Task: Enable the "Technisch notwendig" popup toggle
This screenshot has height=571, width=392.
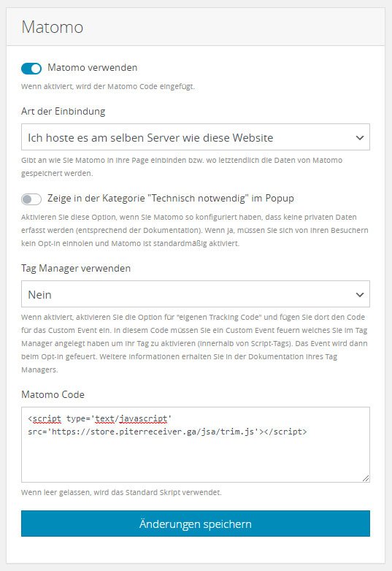Action: click(x=31, y=199)
